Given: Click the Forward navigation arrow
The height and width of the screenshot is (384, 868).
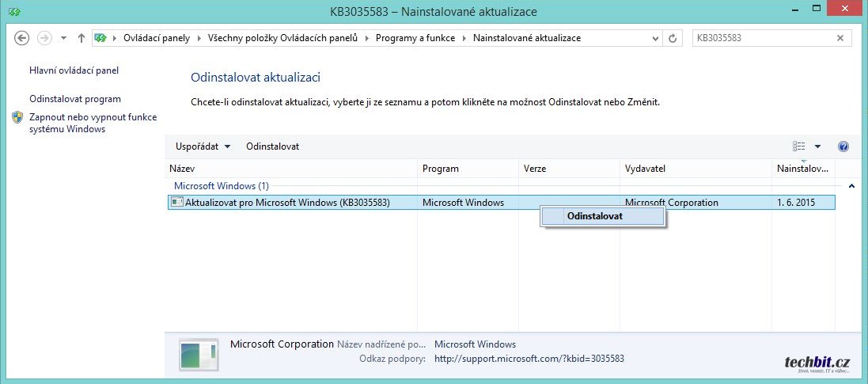Looking at the screenshot, I should point(44,38).
